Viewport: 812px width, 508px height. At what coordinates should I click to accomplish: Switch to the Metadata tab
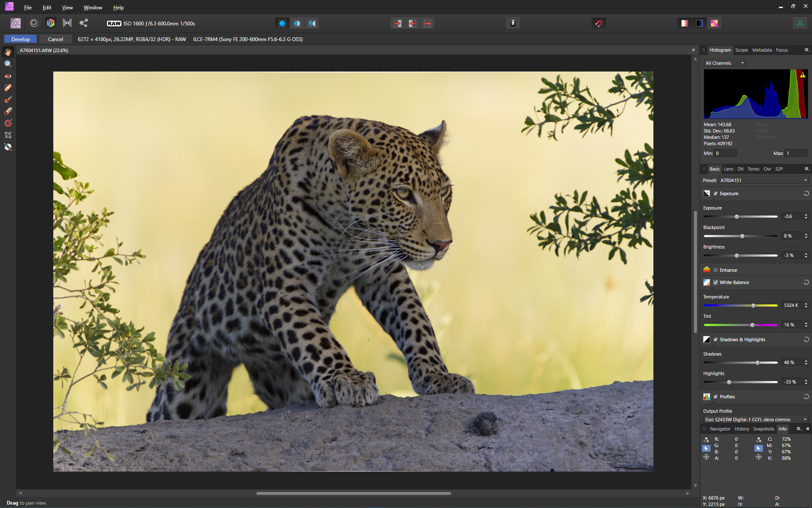(x=762, y=50)
